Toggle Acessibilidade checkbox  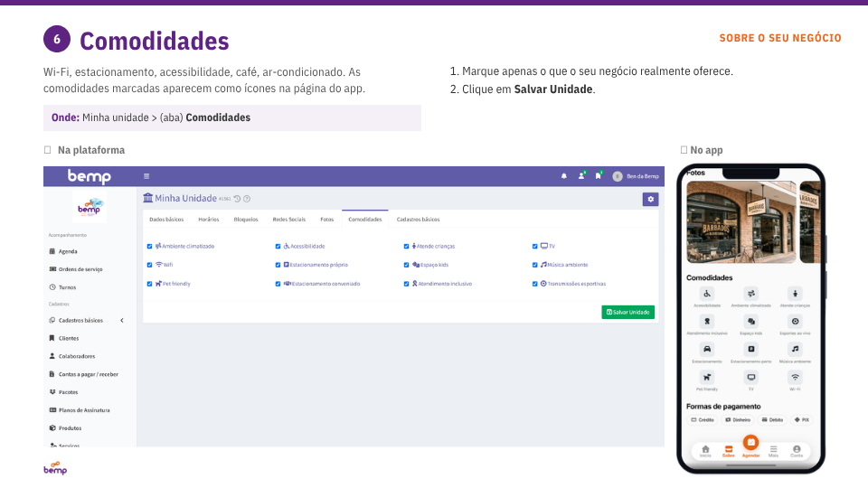[x=278, y=246]
